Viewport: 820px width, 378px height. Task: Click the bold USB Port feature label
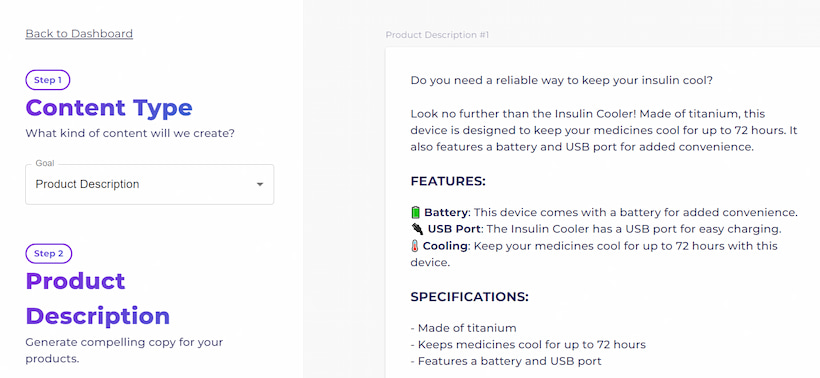click(453, 229)
